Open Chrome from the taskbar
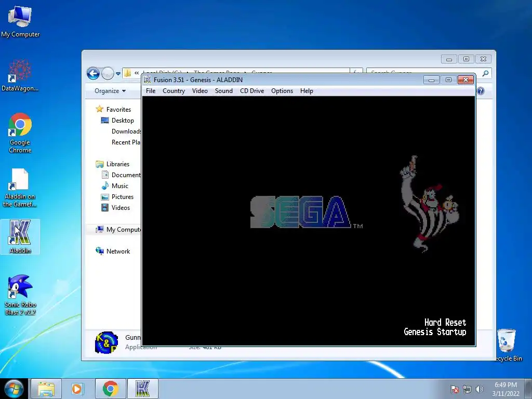Screen dimensions: 532x399 tap(110, 389)
